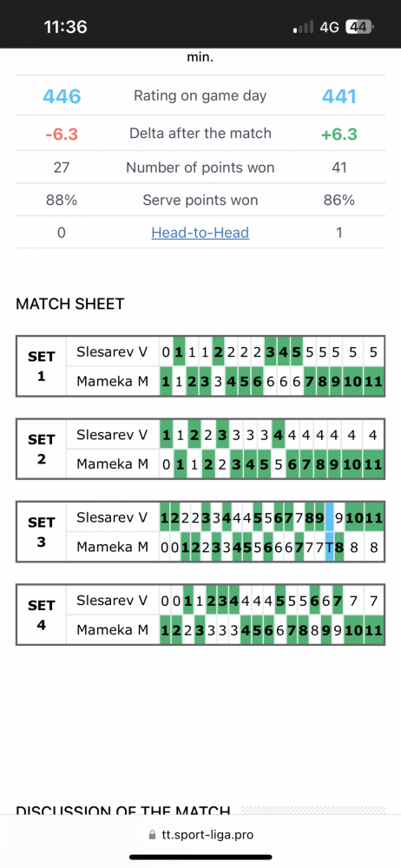The width and height of the screenshot is (401, 868).
Task: Tap the green +6.3 delta value
Action: pyautogui.click(x=339, y=134)
